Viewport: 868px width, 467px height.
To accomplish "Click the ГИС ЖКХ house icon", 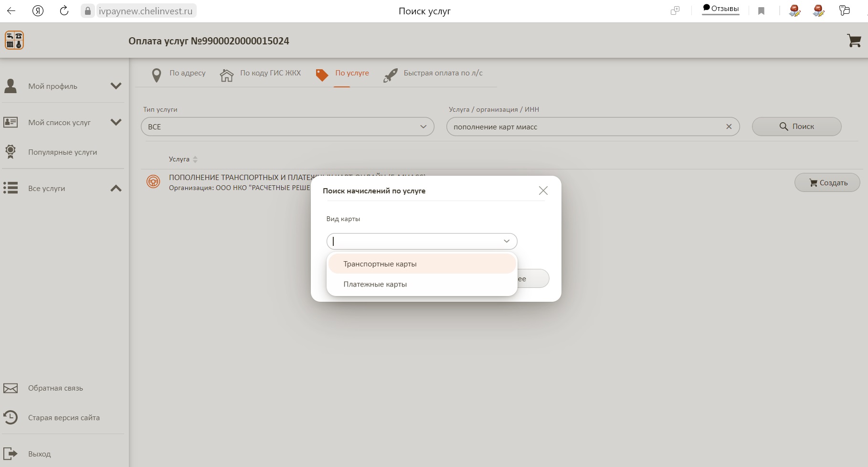I will [227, 75].
